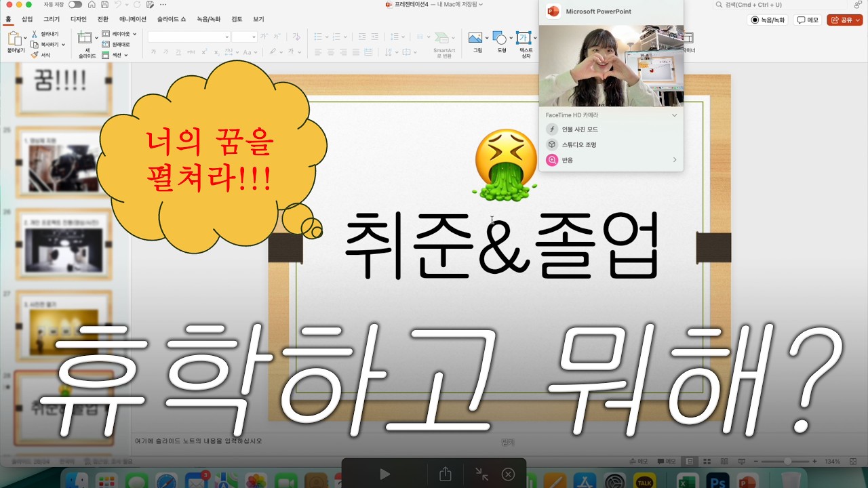Viewport: 868px width, 488px height.
Task: Open the 슬라이드 쇼 ribbon tab
Action: (x=172, y=20)
